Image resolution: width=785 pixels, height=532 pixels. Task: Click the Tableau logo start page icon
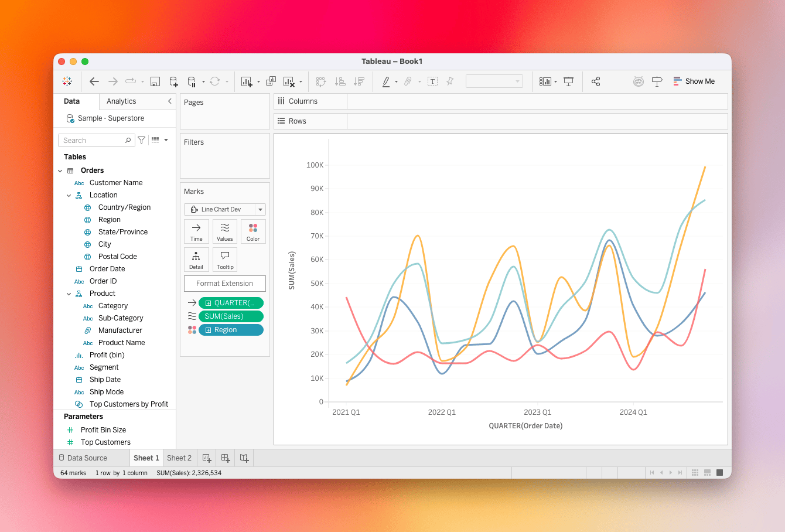67,81
